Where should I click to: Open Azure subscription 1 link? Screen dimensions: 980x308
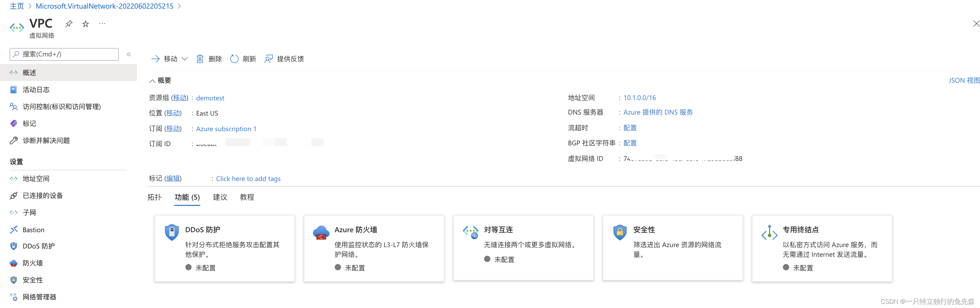pos(226,129)
